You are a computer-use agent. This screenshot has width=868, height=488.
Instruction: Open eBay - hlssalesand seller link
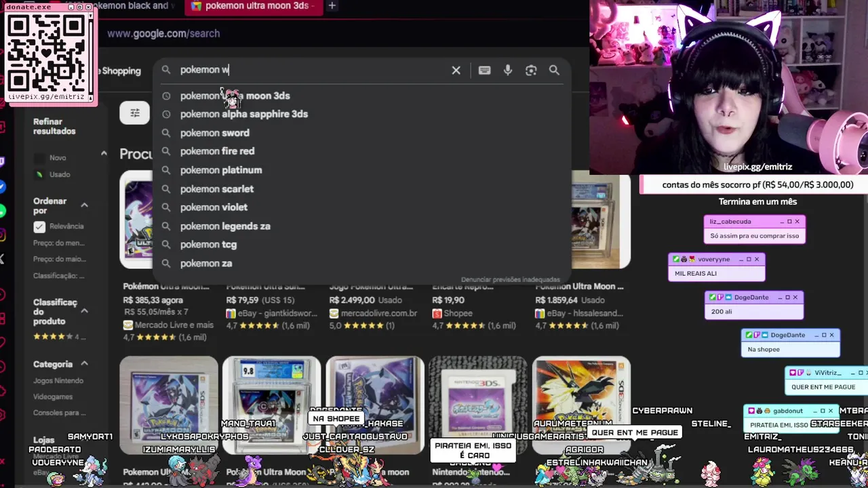pos(580,313)
